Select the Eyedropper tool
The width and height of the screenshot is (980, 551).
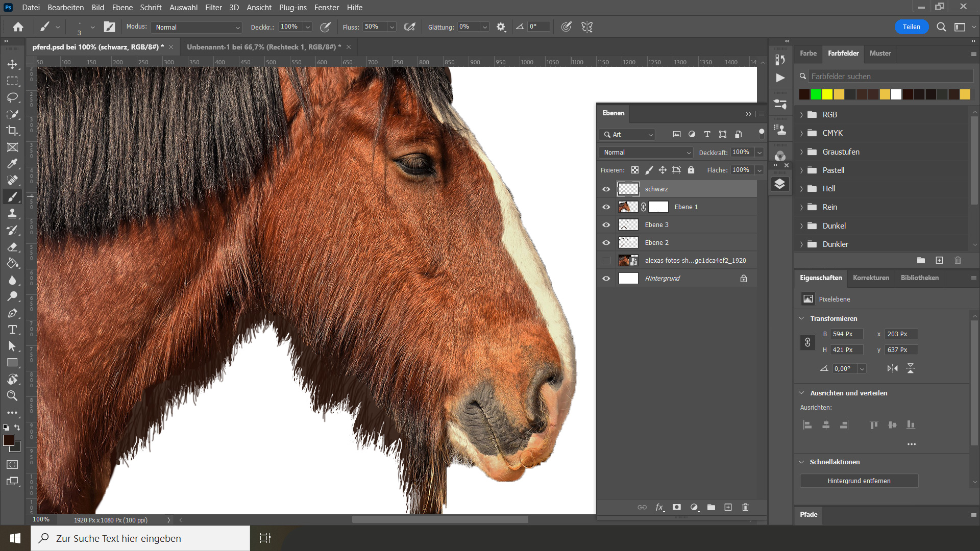[12, 164]
